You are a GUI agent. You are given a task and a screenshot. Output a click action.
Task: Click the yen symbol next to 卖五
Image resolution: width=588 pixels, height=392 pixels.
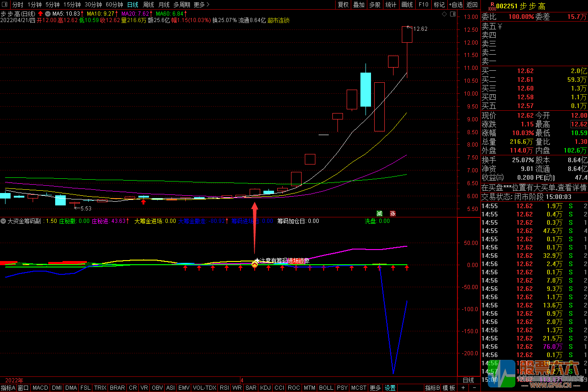coord(500,27)
